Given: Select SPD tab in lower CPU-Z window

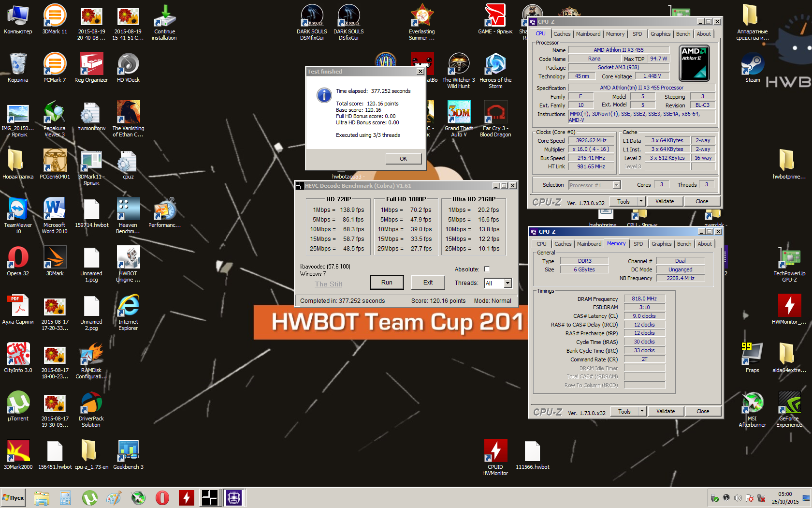Looking at the screenshot, I should pos(638,244).
